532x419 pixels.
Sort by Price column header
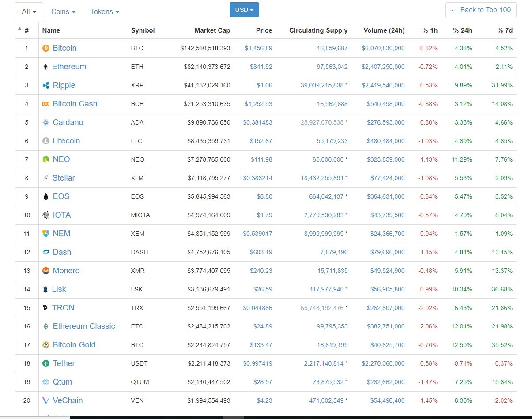point(264,30)
